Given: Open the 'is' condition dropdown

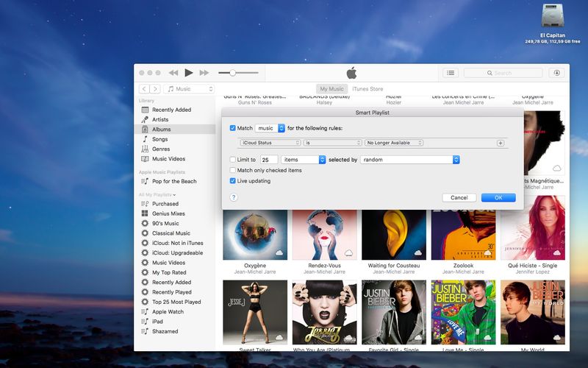Looking at the screenshot, I should (333, 143).
